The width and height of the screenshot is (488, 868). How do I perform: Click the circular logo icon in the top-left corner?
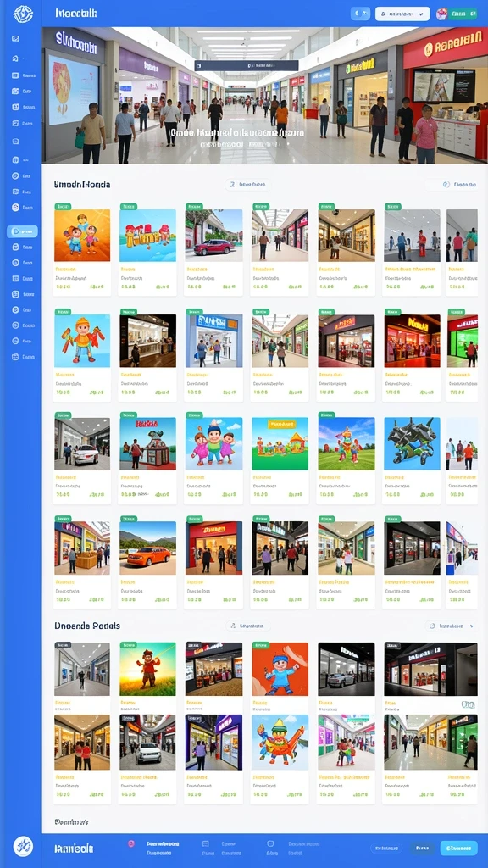point(23,14)
